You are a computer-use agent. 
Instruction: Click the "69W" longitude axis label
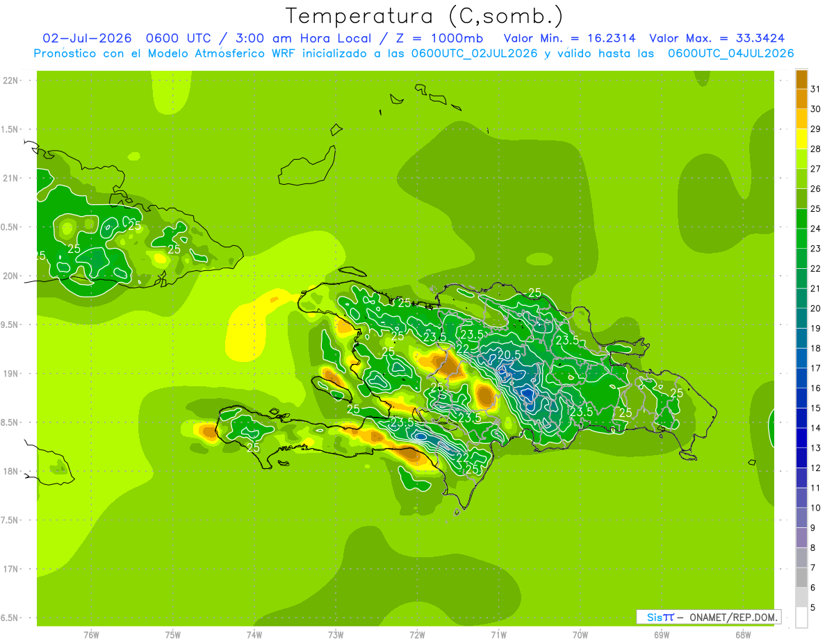[662, 635]
